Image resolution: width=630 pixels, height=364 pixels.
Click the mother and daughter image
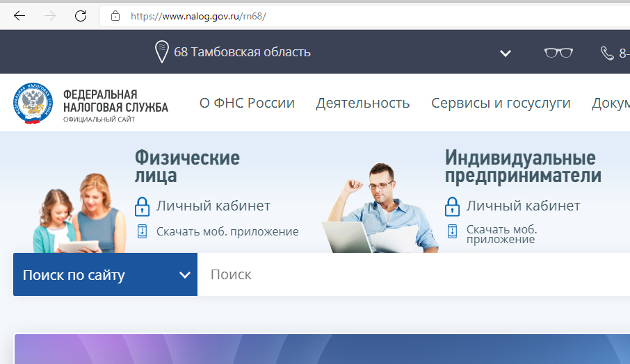pos(79,213)
